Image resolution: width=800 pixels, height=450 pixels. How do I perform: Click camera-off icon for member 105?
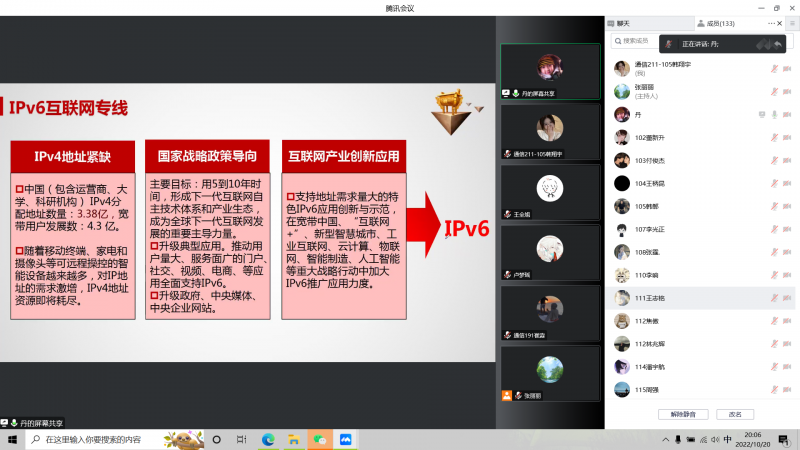tap(787, 206)
